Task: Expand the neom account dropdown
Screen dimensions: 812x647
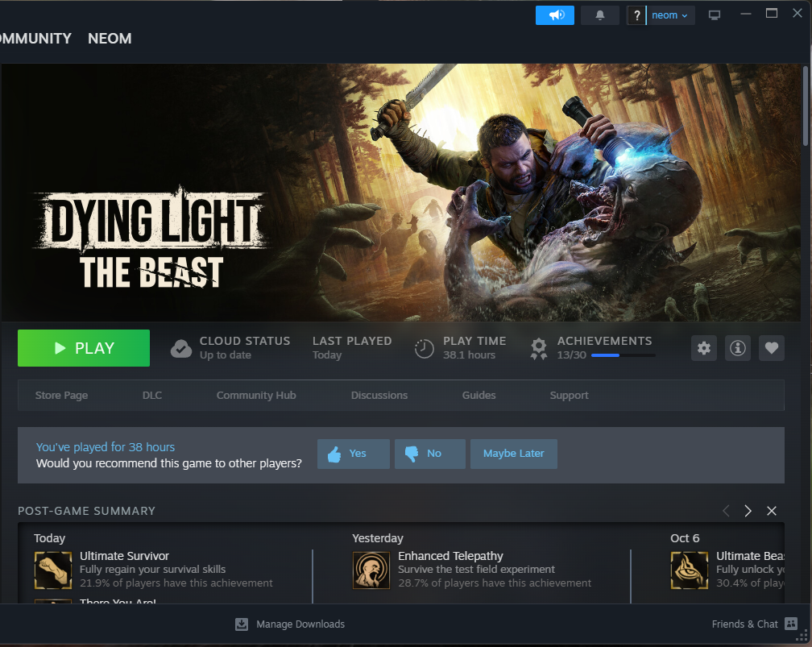Action: pos(669,15)
